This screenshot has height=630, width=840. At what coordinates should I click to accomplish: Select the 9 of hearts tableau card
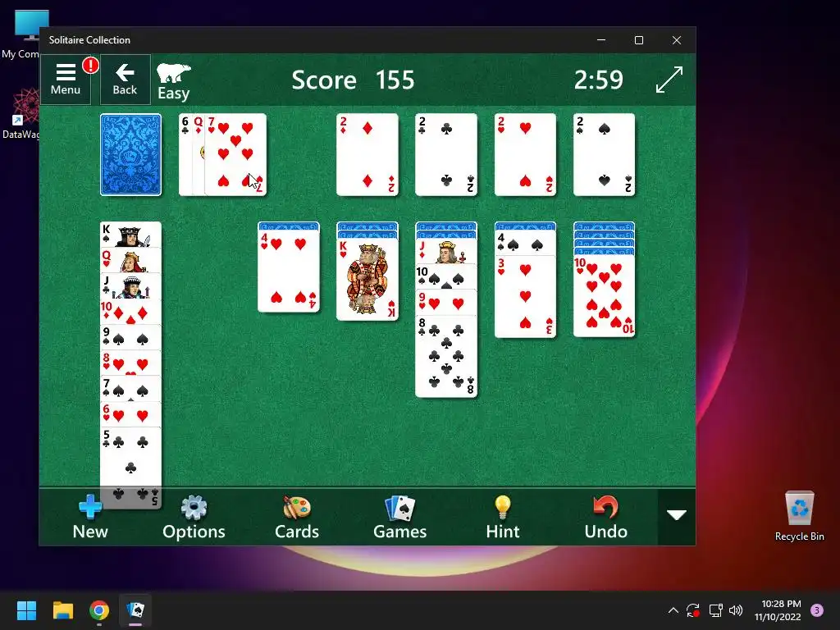(445, 302)
